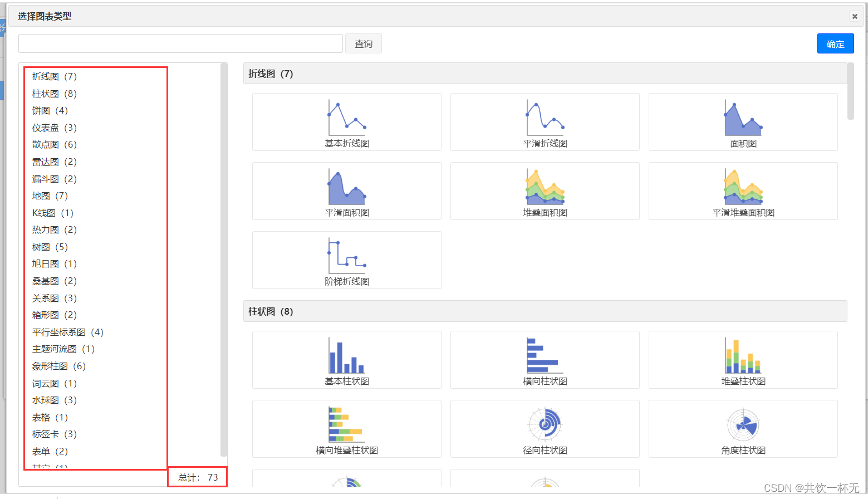Choose 桑基图 (2) category
868x499 pixels.
click(55, 281)
